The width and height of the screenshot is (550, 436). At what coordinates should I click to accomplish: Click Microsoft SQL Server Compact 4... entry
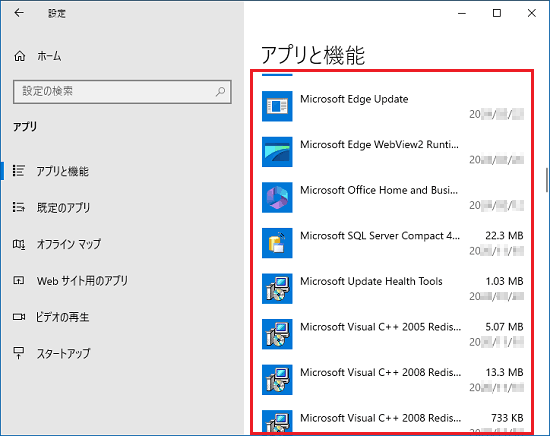pos(380,236)
